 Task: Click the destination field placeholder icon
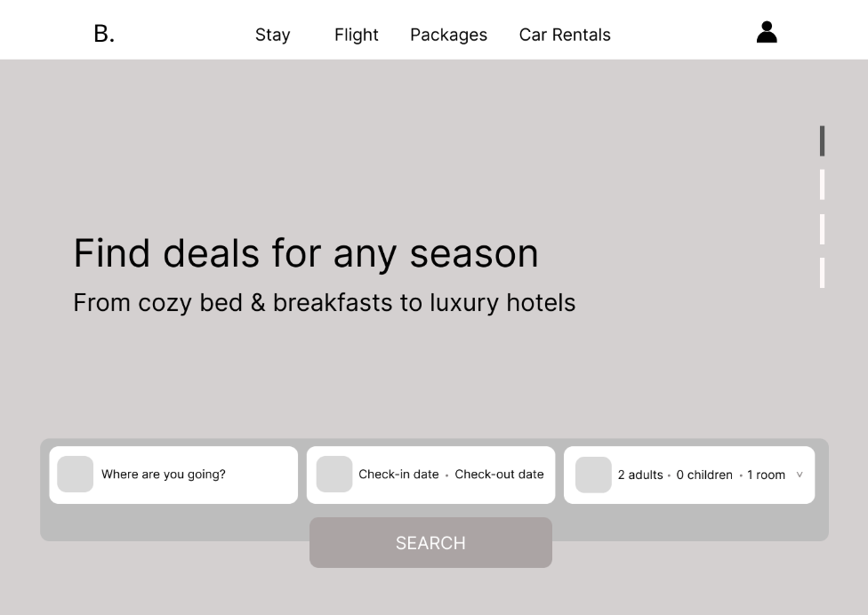point(76,474)
